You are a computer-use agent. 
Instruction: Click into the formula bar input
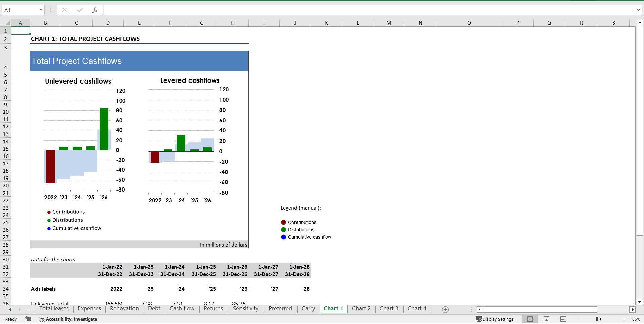[370, 10]
